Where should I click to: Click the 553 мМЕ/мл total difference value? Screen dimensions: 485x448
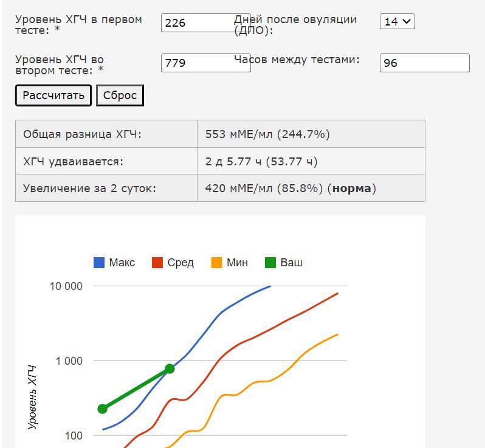[x=267, y=134]
